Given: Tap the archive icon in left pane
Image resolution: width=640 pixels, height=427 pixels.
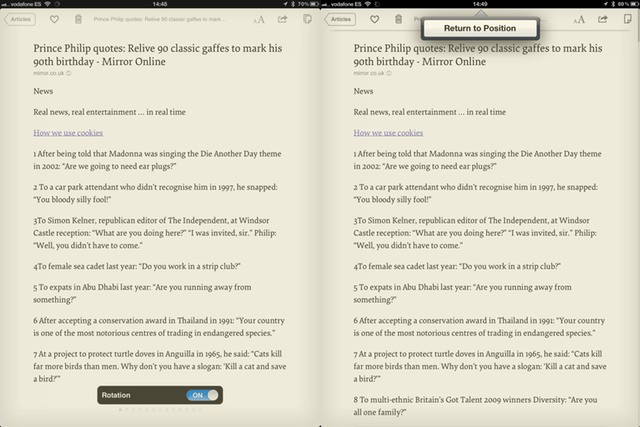Looking at the screenshot, I should pyautogui.click(x=307, y=19).
